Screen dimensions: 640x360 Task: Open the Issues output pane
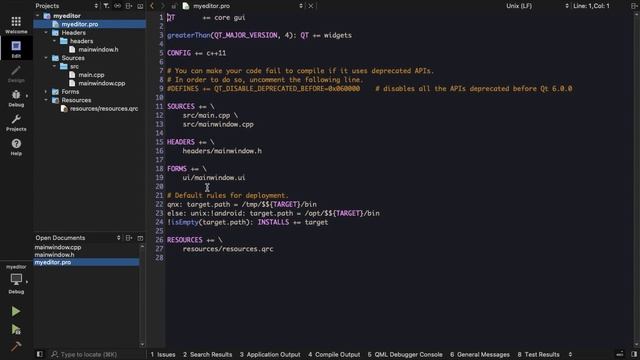pyautogui.click(x=163, y=354)
